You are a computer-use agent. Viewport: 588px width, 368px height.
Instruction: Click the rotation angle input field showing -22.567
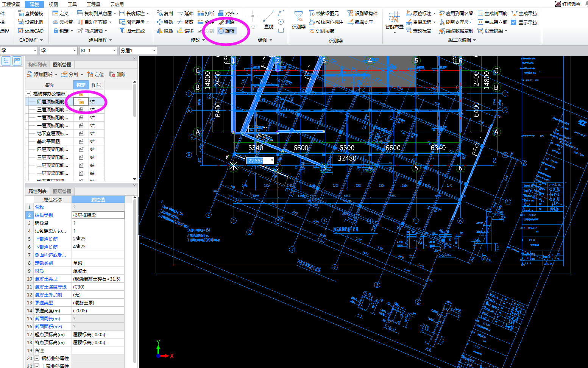tap(260, 161)
